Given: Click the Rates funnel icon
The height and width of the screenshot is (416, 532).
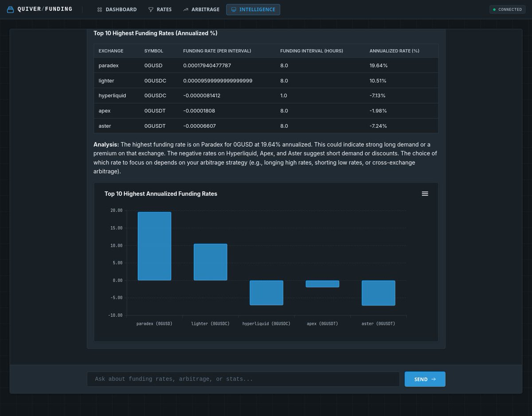Looking at the screenshot, I should [151, 9].
